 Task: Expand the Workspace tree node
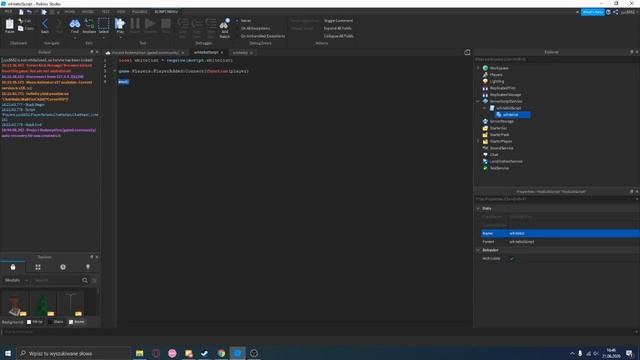coord(478,68)
